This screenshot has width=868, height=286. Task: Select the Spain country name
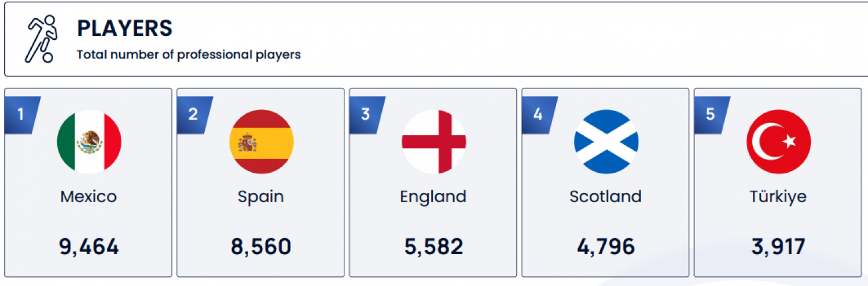coord(261,197)
